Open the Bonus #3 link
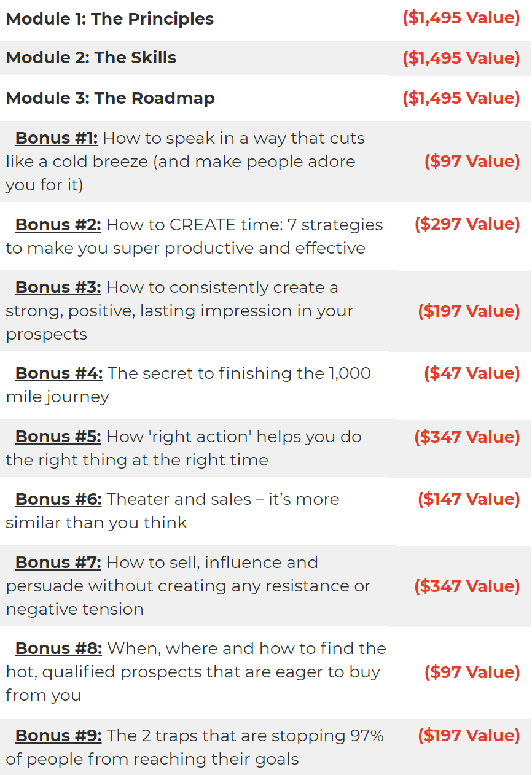This screenshot has height=775, width=532. click(x=58, y=287)
